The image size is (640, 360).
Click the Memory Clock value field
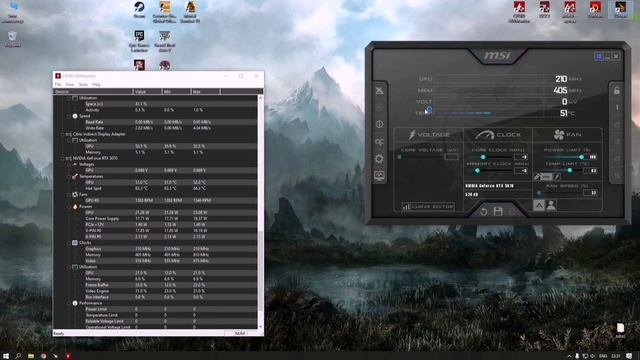click(x=521, y=170)
